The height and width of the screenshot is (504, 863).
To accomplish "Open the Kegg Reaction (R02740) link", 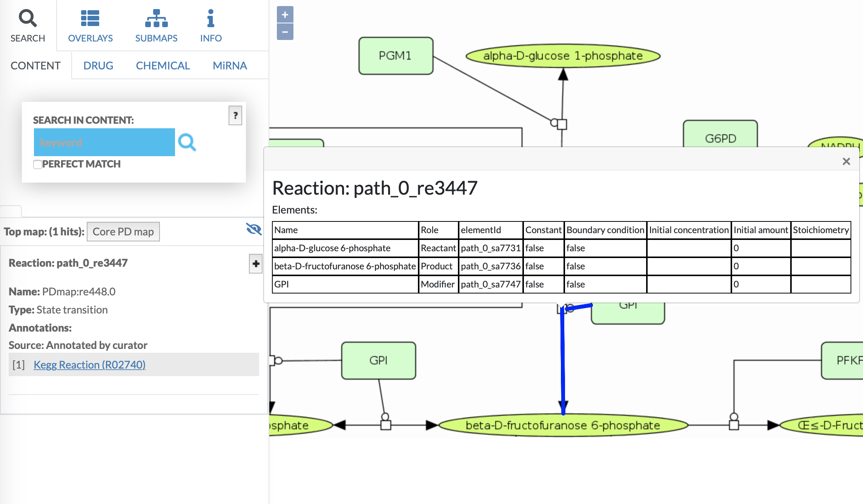I will [x=89, y=365].
